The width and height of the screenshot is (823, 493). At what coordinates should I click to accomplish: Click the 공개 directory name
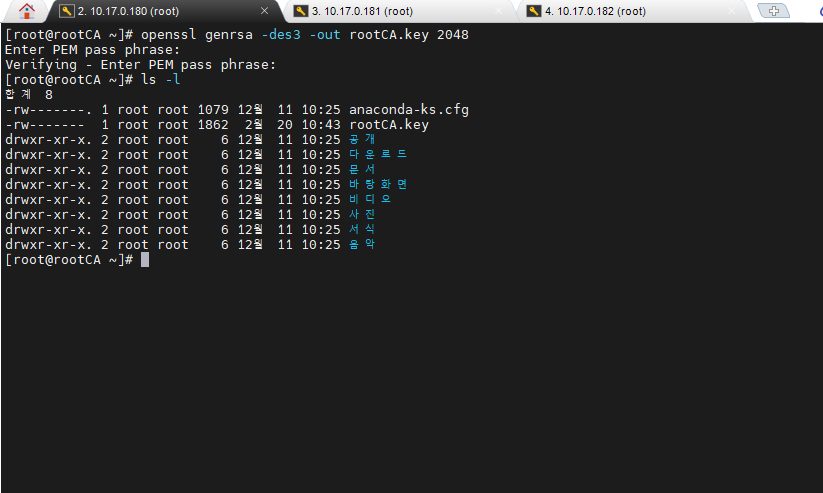click(x=362, y=140)
